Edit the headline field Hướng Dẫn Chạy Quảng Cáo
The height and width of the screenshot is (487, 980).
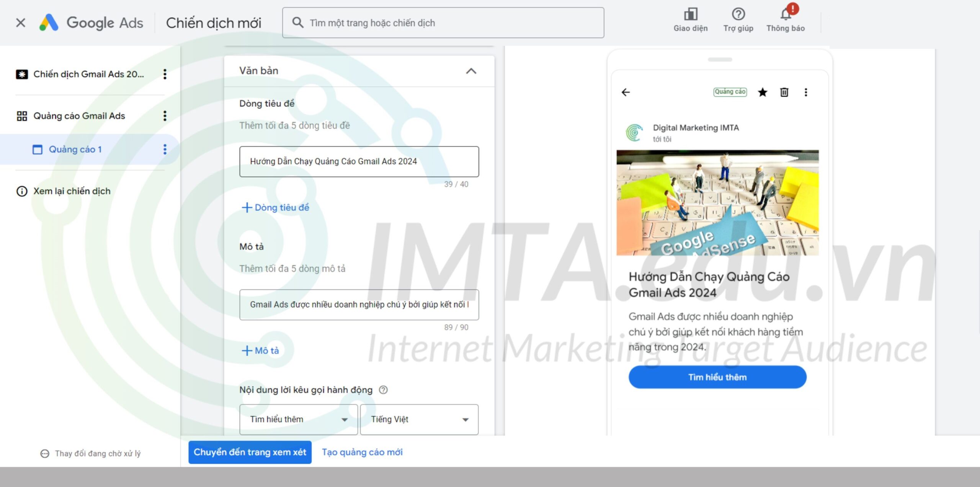pyautogui.click(x=359, y=161)
